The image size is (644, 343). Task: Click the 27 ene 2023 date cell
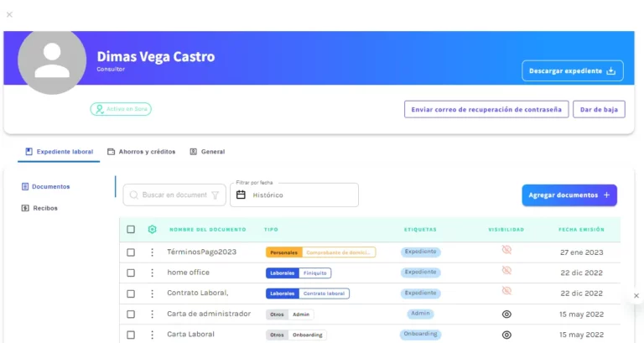tap(582, 252)
